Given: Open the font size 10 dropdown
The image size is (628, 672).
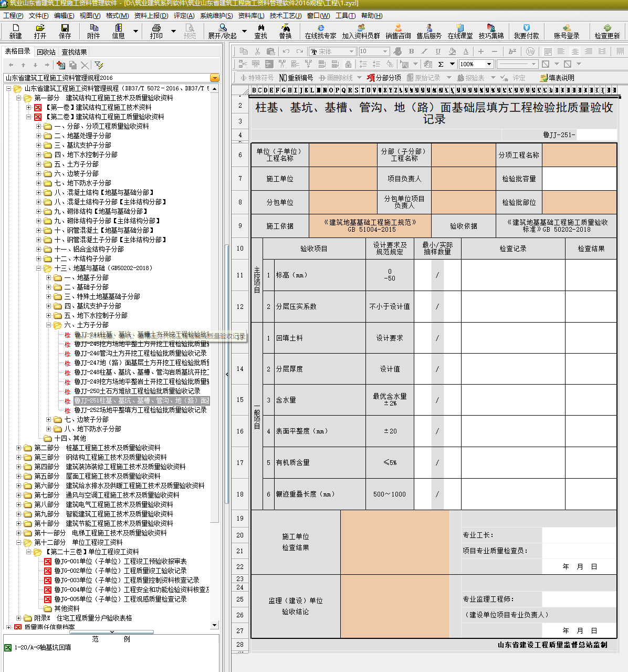Looking at the screenshot, I should [385, 51].
